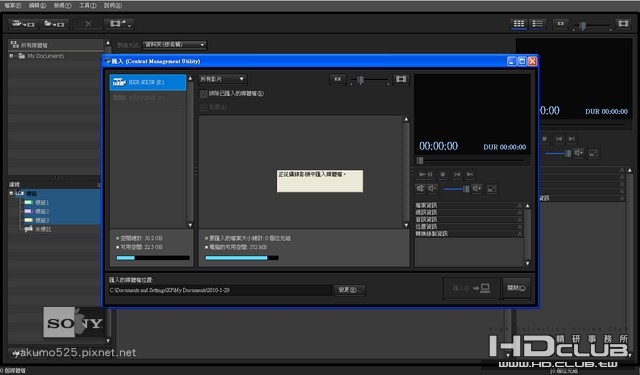Open the 工具 (Tools) menu
640x375 pixels.
pyautogui.click(x=87, y=5)
